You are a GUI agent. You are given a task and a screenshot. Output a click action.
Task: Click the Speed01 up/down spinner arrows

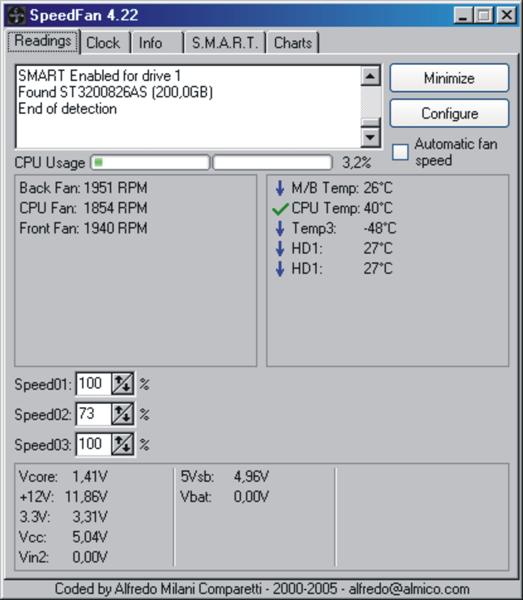122,383
